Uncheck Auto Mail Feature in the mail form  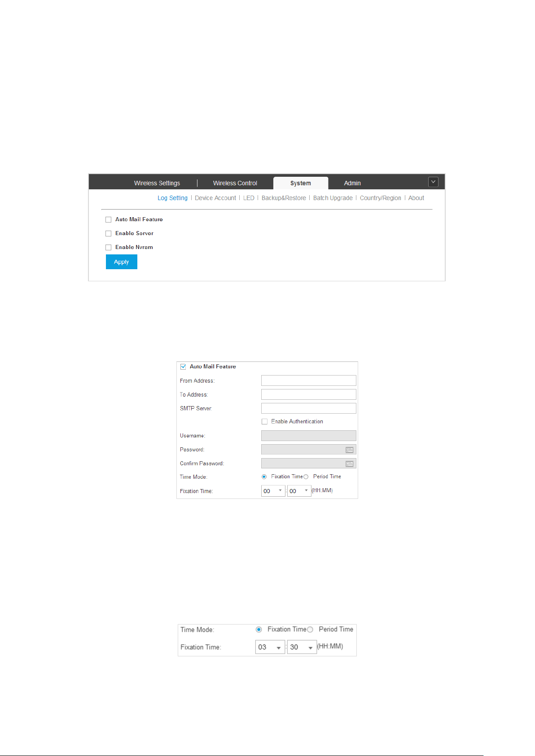tap(183, 367)
